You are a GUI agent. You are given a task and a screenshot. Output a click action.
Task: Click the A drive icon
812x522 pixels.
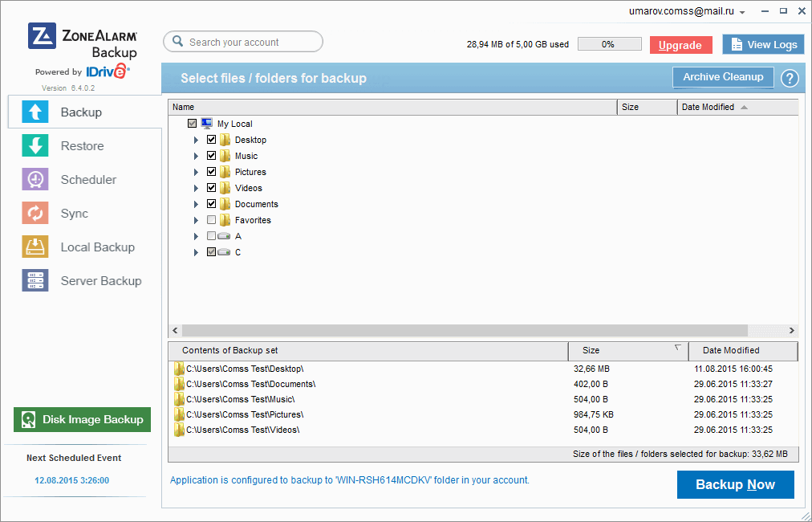pyautogui.click(x=224, y=236)
